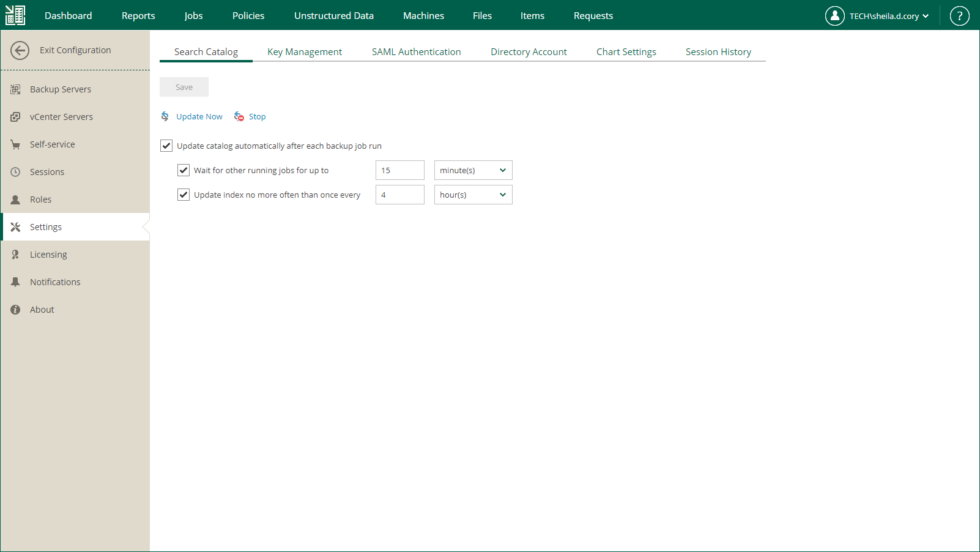Click the back arrow Exit Configuration icon
980x552 pixels.
[20, 50]
